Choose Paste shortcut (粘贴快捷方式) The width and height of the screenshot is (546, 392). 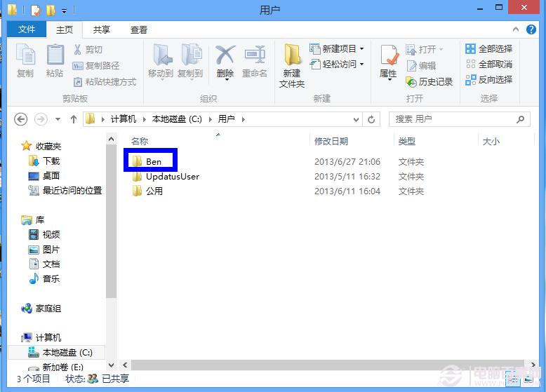coord(105,82)
